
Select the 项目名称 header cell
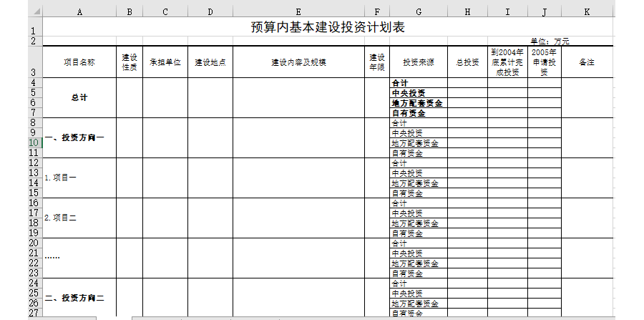coord(79,62)
